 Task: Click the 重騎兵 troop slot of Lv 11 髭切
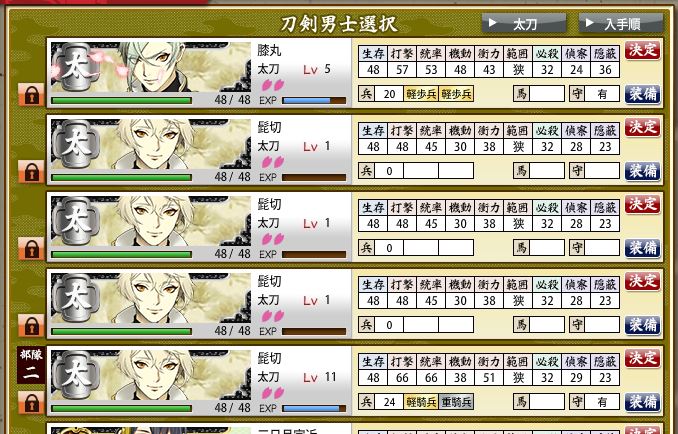click(x=456, y=402)
